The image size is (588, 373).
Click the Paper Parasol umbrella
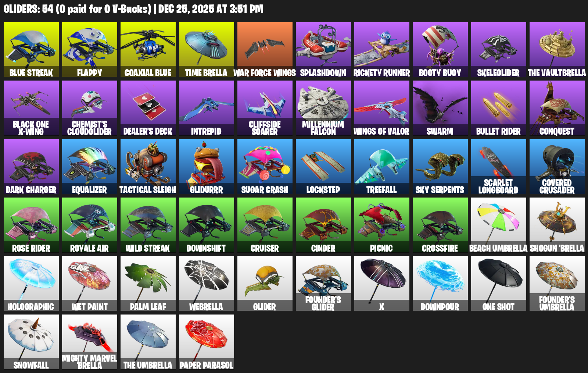click(207, 342)
